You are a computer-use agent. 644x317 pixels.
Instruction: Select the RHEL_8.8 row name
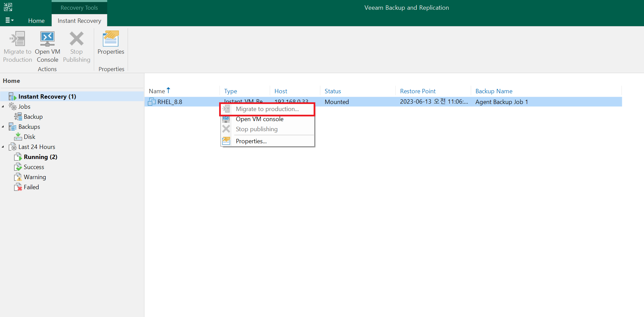tap(170, 102)
